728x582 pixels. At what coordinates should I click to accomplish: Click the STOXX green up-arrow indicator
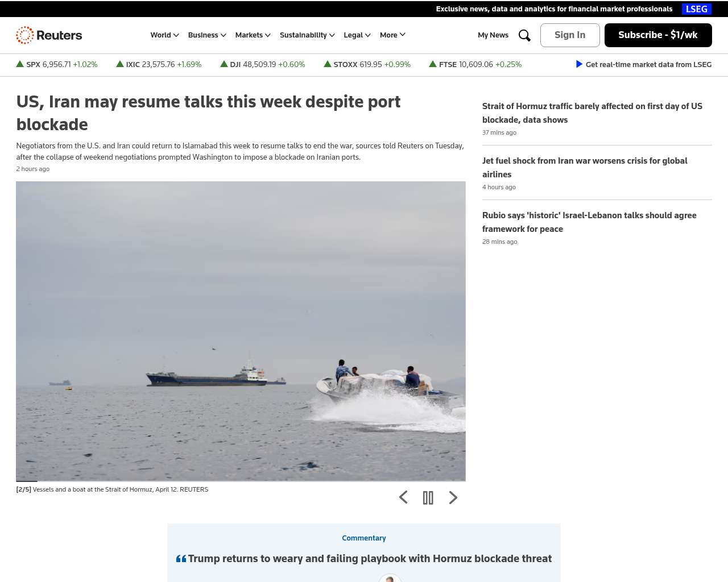[328, 64]
